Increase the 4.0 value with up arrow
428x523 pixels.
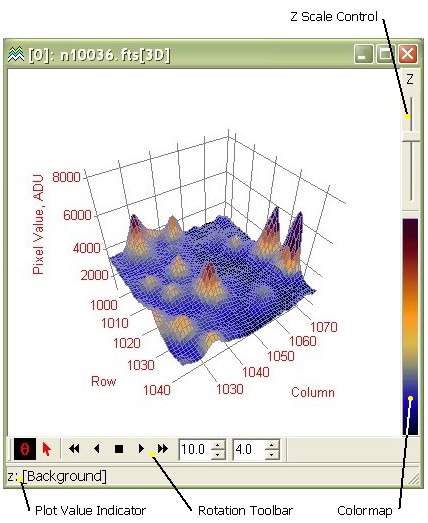pos(272,445)
